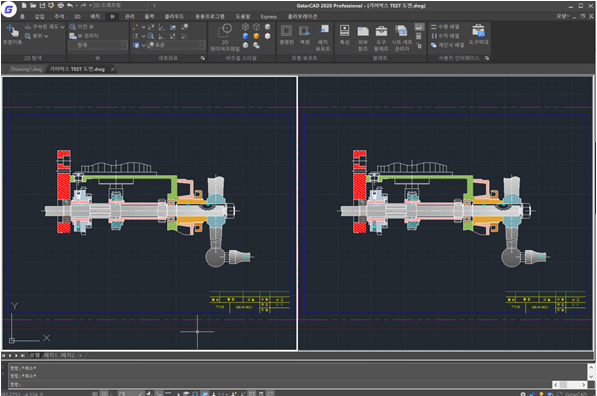The image size is (597, 396).
Task: Open the 외부 참조 external references palette
Action: [x=363, y=38]
